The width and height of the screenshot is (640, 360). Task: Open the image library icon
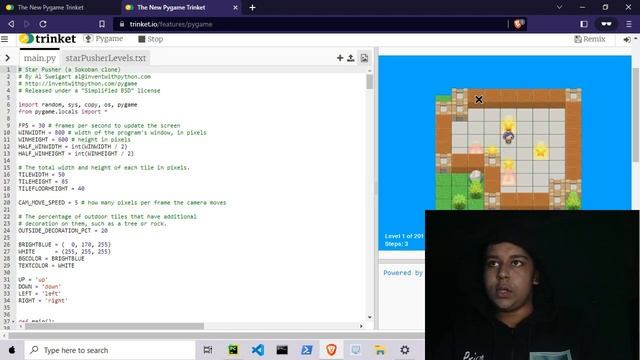(364, 58)
